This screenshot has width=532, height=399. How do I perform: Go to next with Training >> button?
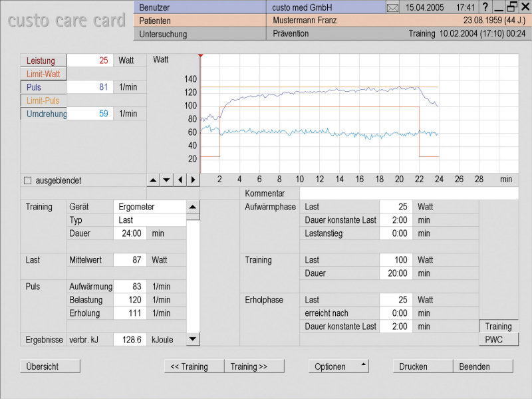tap(254, 366)
